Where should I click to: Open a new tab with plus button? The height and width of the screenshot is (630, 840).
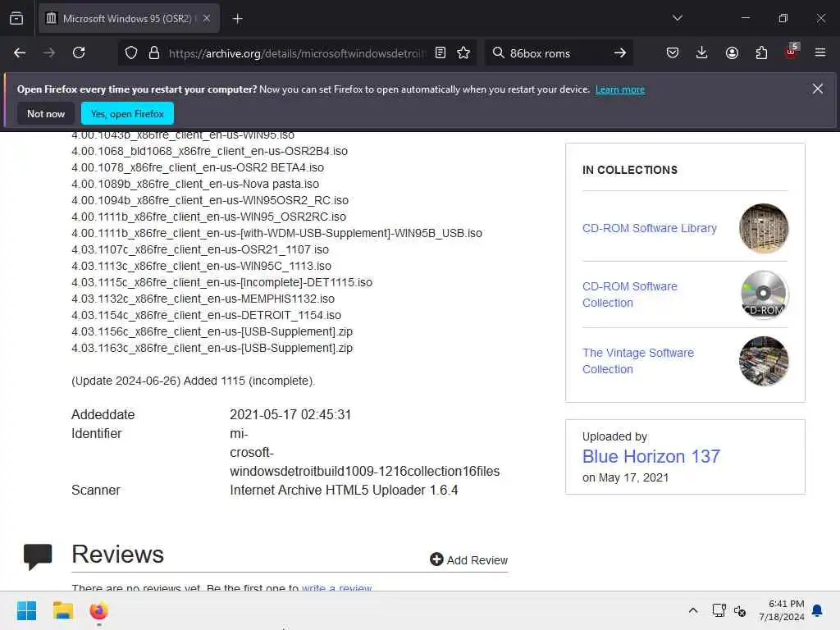237,19
